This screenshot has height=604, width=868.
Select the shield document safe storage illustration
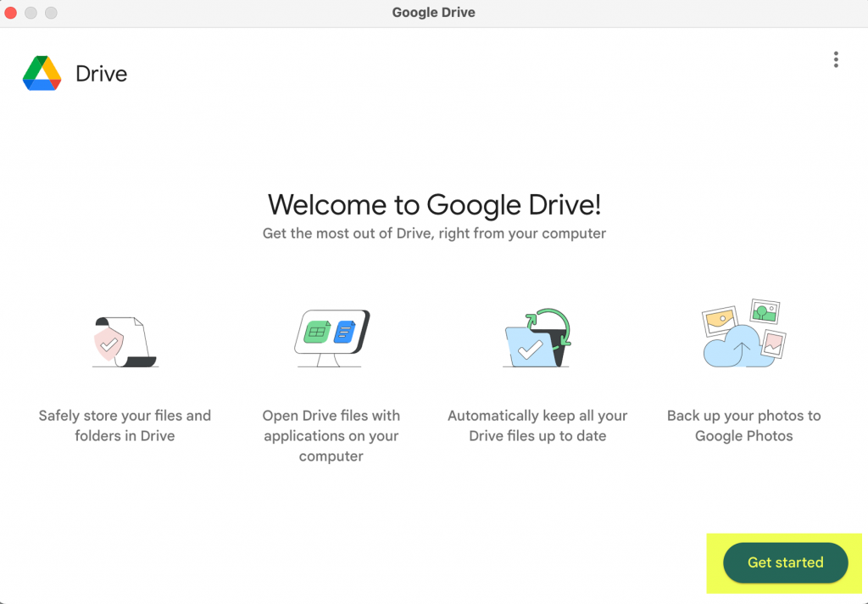[125, 341]
